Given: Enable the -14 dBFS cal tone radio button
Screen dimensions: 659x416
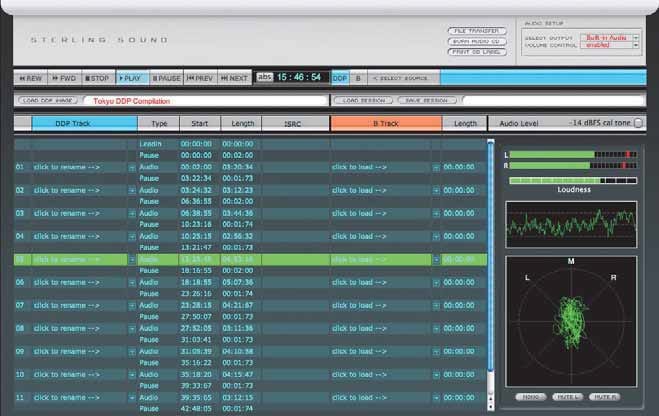Looking at the screenshot, I should [638, 123].
